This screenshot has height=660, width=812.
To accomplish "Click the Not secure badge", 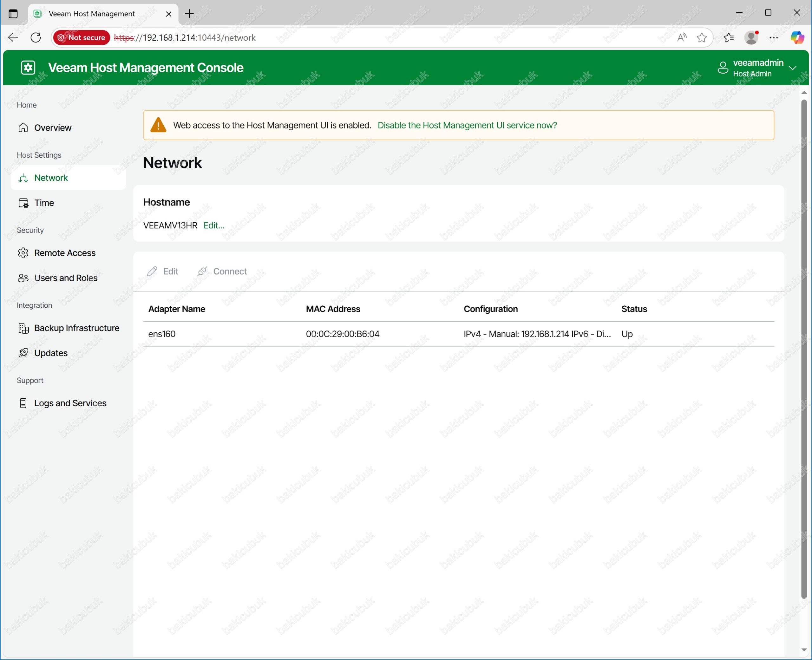I will 82,38.
